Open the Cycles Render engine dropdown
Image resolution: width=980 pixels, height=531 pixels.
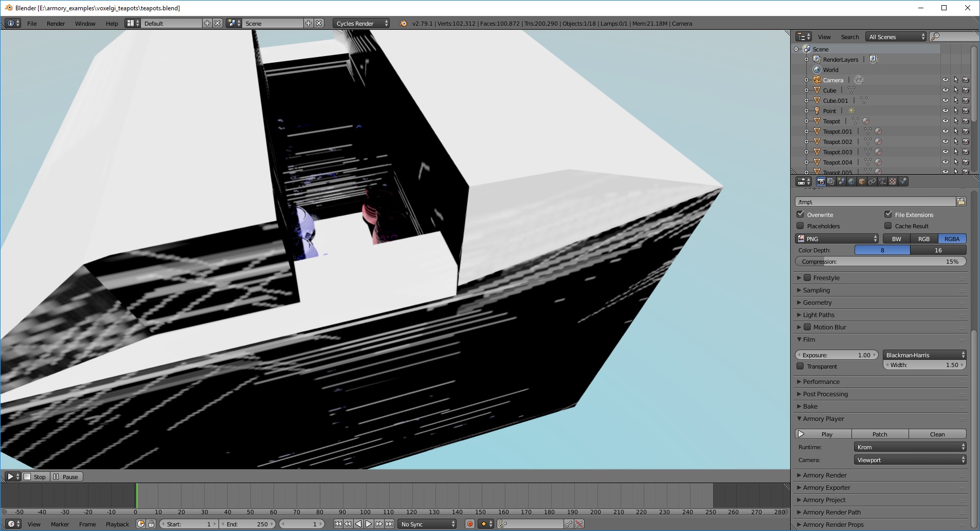(x=361, y=23)
